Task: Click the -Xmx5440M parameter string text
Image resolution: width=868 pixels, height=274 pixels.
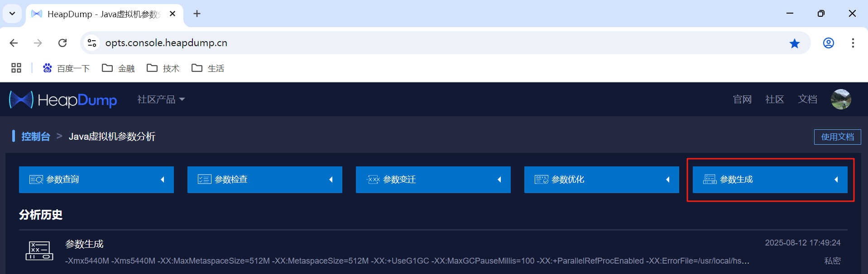Action: [408, 261]
